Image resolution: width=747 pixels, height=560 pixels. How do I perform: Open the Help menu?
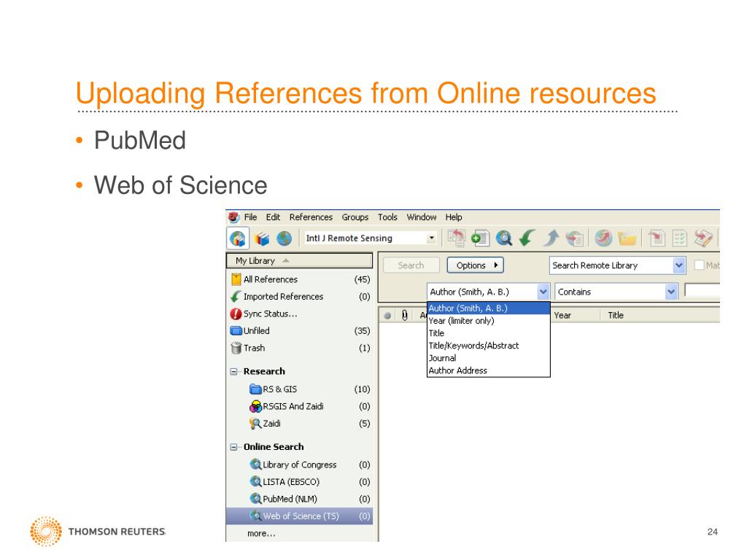[454, 217]
